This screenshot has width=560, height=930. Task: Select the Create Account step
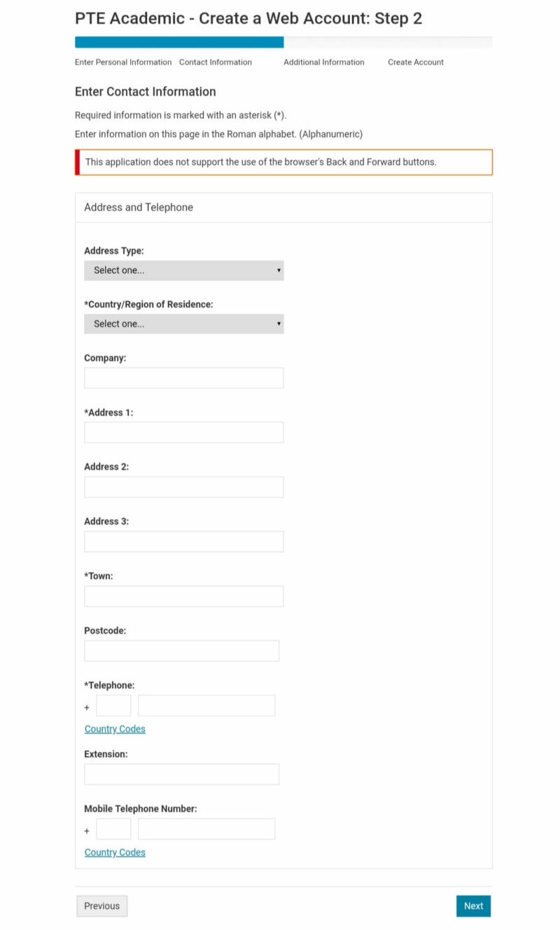(415, 62)
